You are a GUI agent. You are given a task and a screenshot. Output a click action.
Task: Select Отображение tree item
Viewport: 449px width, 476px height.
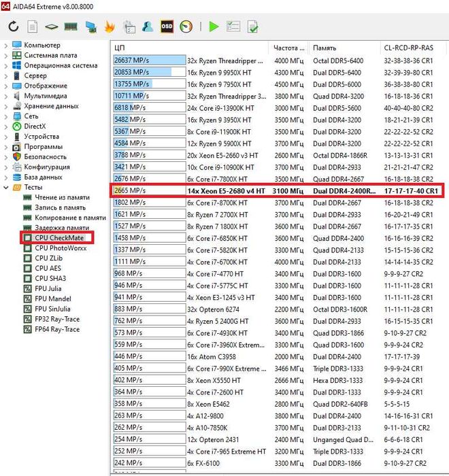[x=46, y=86]
